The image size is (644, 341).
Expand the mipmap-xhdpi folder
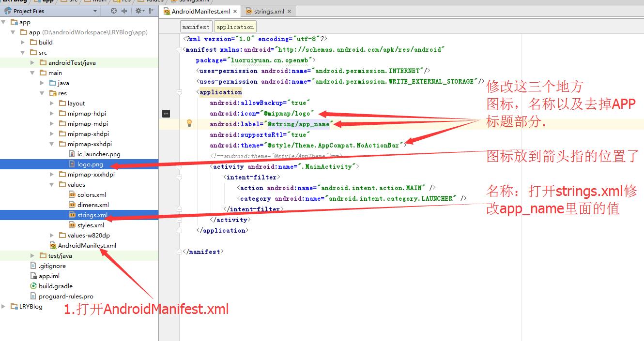(52, 133)
